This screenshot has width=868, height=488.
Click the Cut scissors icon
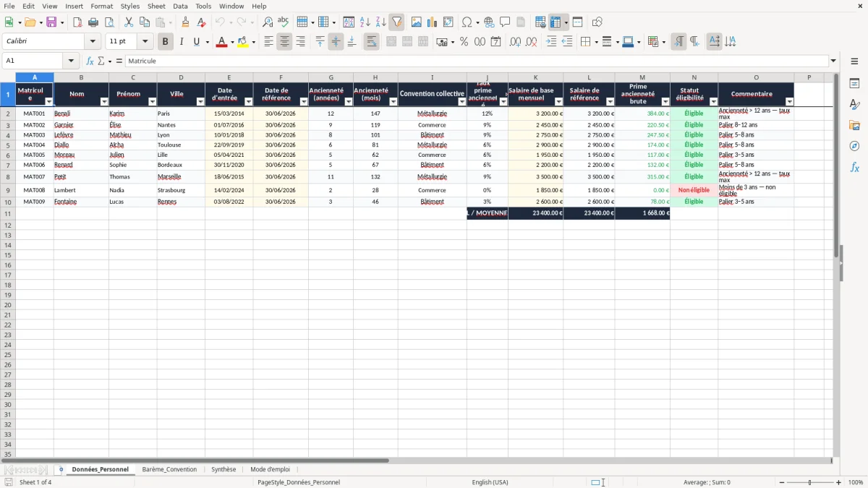click(129, 22)
